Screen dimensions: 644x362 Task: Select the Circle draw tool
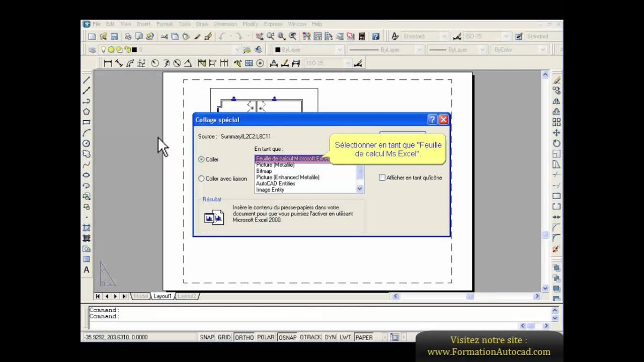pyautogui.click(x=87, y=143)
